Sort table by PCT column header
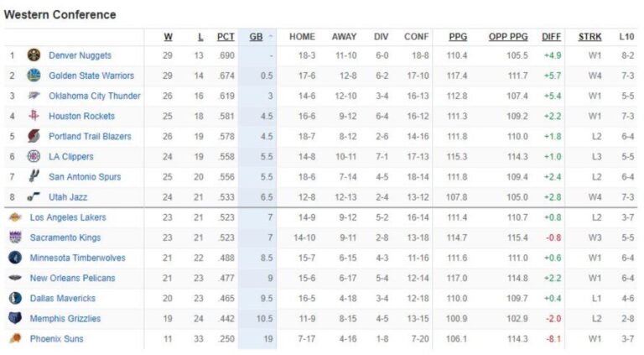644x355 pixels. 226,37
